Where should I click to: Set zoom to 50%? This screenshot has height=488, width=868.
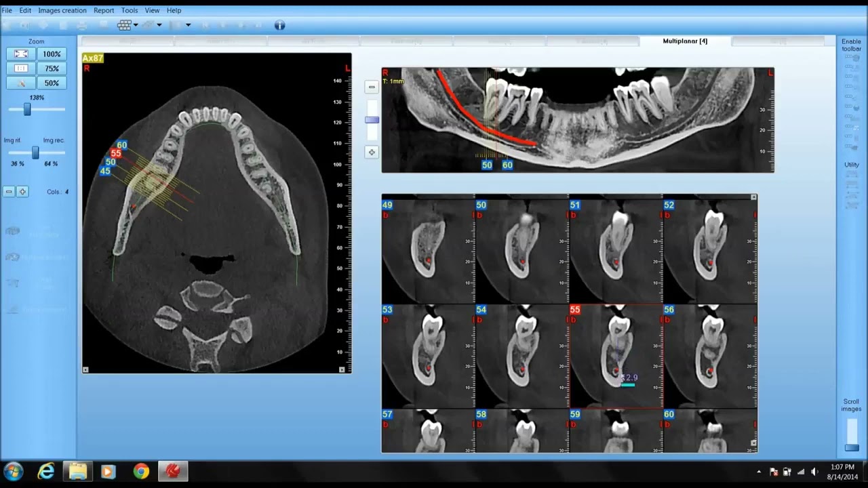pos(52,83)
